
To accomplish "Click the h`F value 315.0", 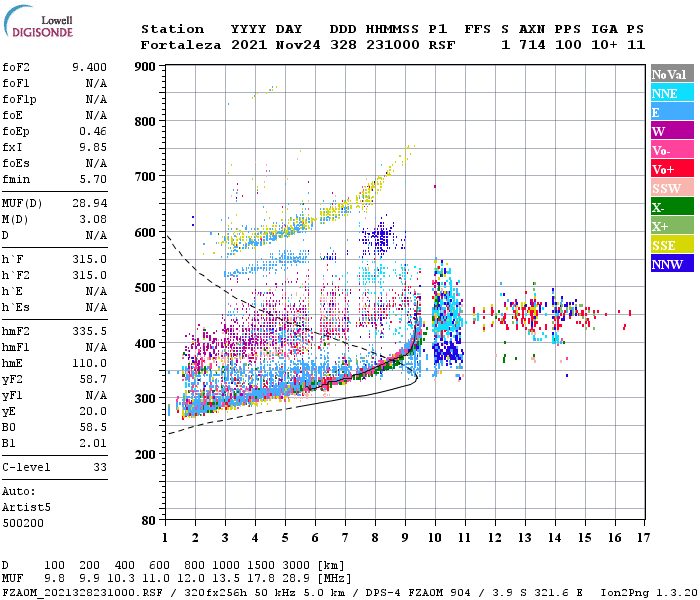I will (89, 259).
